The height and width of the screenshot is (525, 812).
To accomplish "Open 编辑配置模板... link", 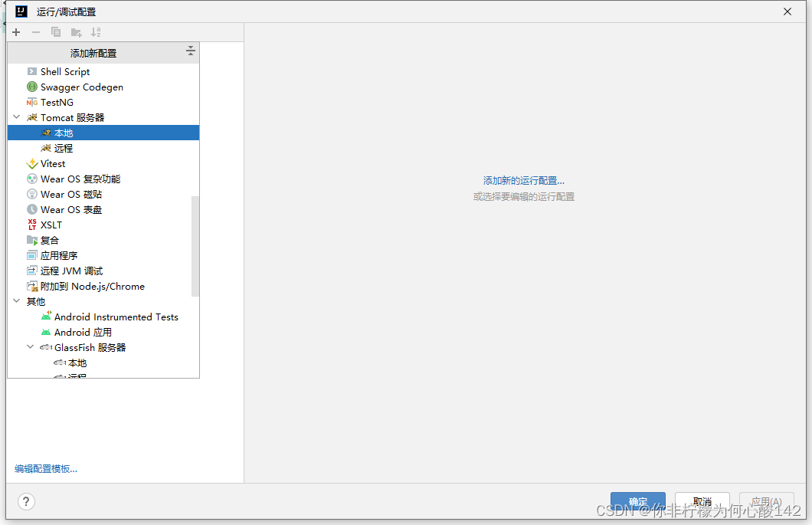I will tap(45, 468).
